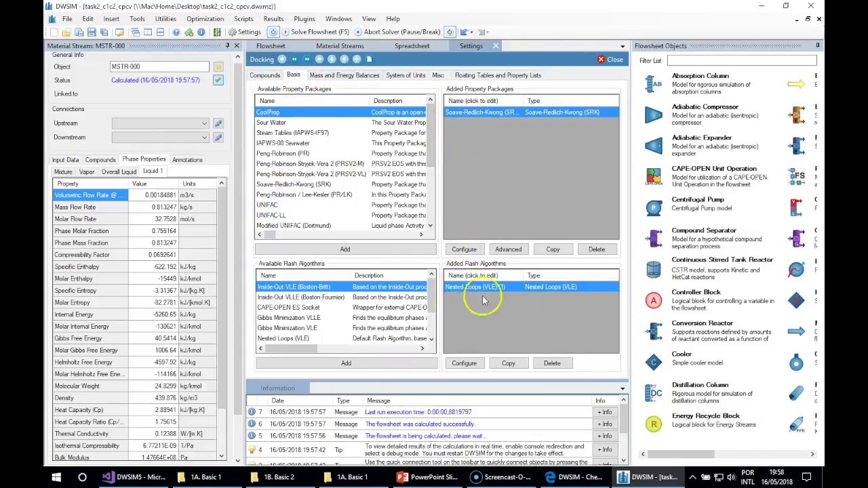Open the Optimization menu
The height and width of the screenshot is (488, 868).
click(205, 19)
